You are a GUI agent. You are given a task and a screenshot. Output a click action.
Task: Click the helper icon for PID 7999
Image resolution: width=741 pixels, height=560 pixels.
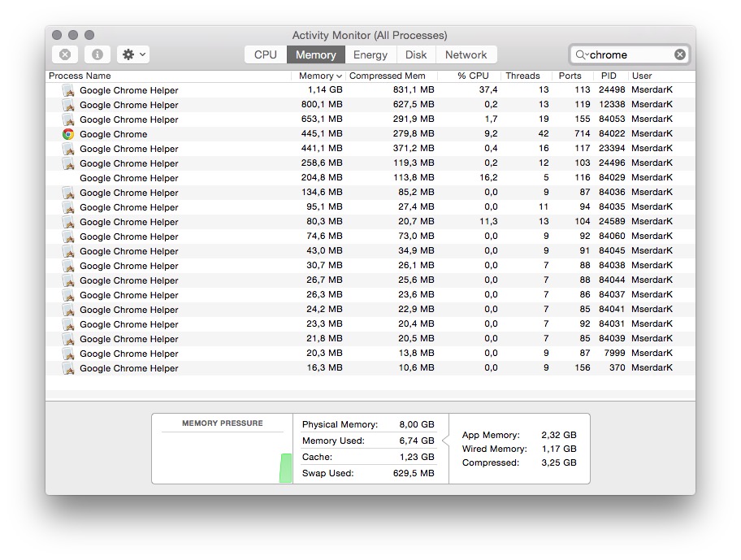tap(68, 354)
